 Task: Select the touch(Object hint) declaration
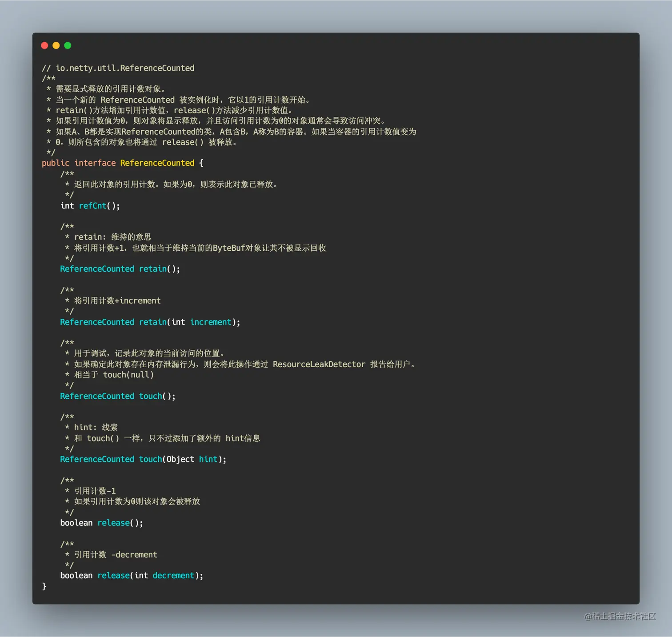click(x=150, y=459)
